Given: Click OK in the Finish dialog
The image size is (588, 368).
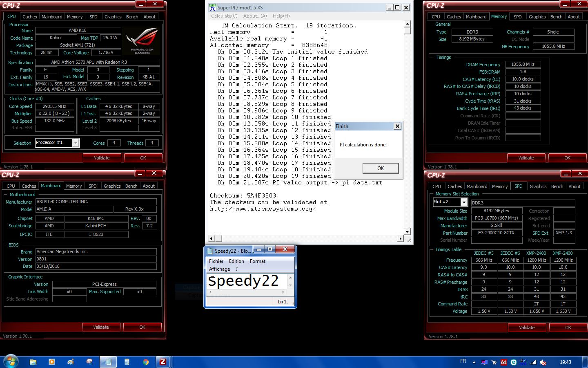Looking at the screenshot, I should click(381, 168).
